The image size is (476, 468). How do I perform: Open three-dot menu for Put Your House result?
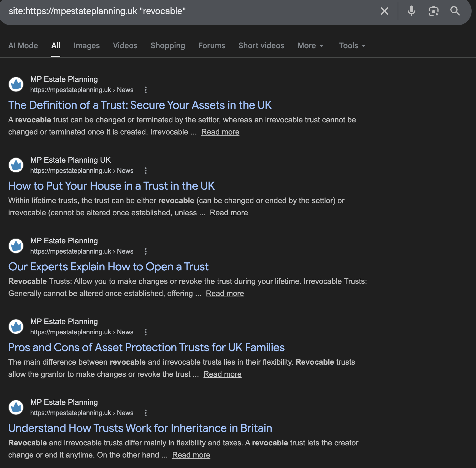[146, 171]
